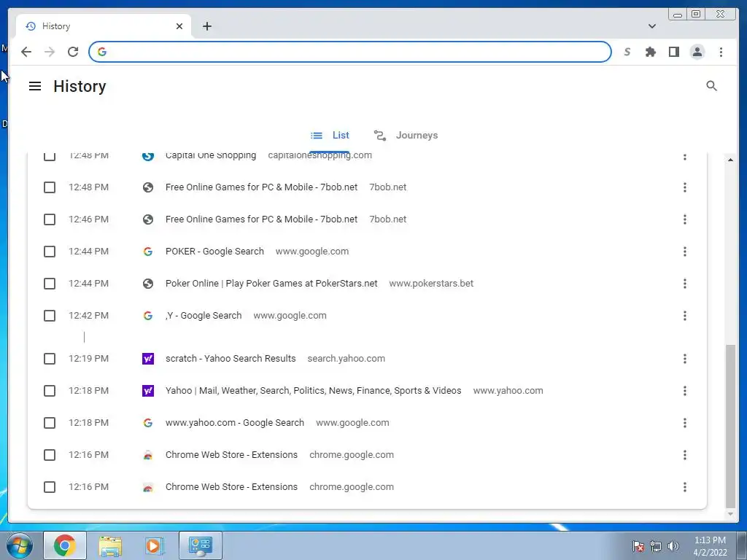Open the 12:48 PM 7bob.net games link
The image size is (747, 560).
point(261,187)
